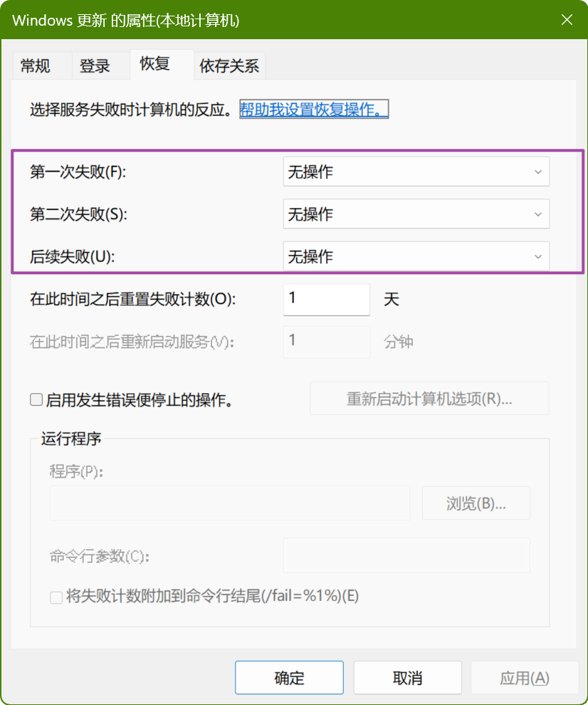
Task: Click the first-failure dropdown chevron arrow
Action: (537, 172)
